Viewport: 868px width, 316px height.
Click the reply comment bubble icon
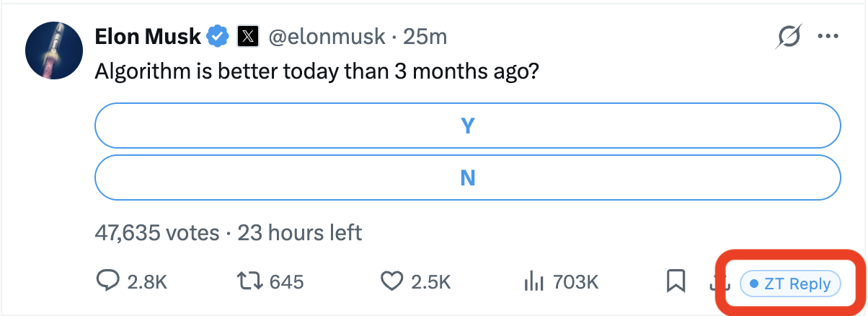tap(107, 281)
